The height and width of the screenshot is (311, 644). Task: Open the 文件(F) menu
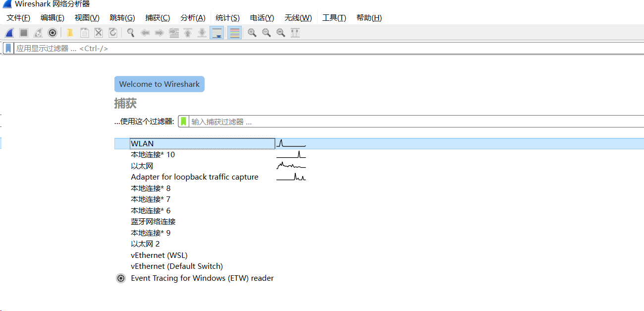[18, 18]
